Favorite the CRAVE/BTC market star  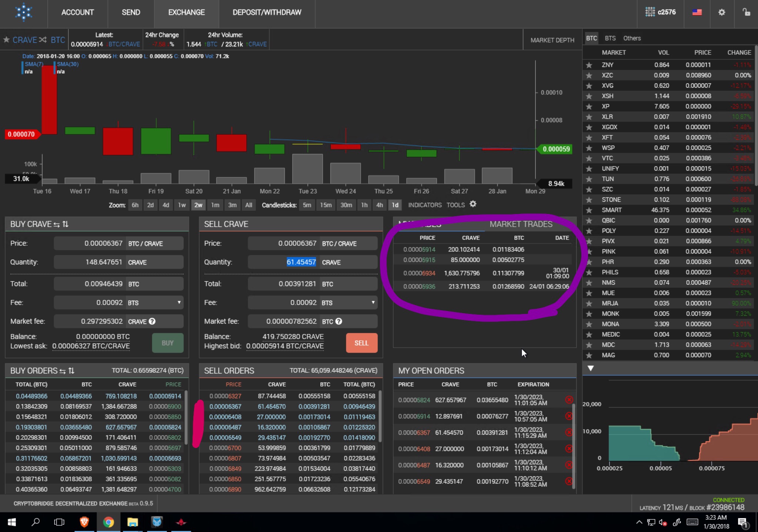pyautogui.click(x=6, y=39)
